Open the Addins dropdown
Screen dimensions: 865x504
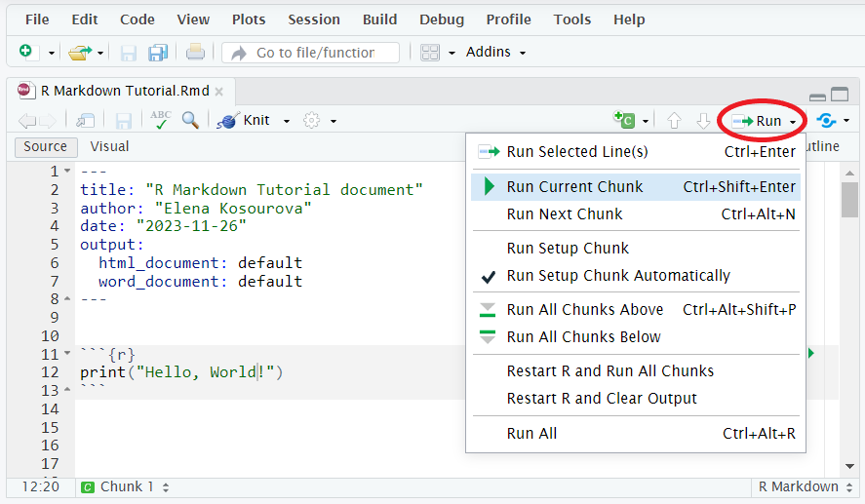click(495, 52)
